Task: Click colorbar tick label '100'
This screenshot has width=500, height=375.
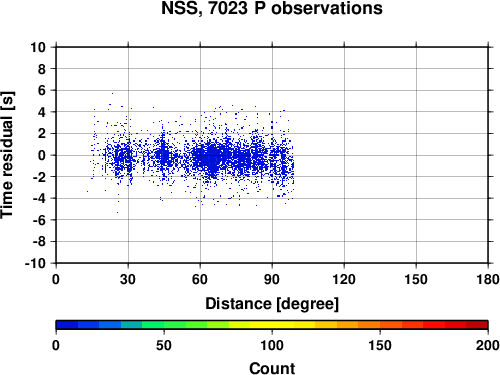Action: coord(272,345)
